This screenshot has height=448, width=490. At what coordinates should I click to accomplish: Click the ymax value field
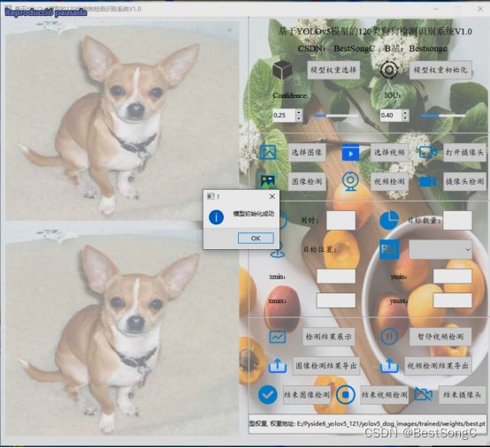point(453,300)
